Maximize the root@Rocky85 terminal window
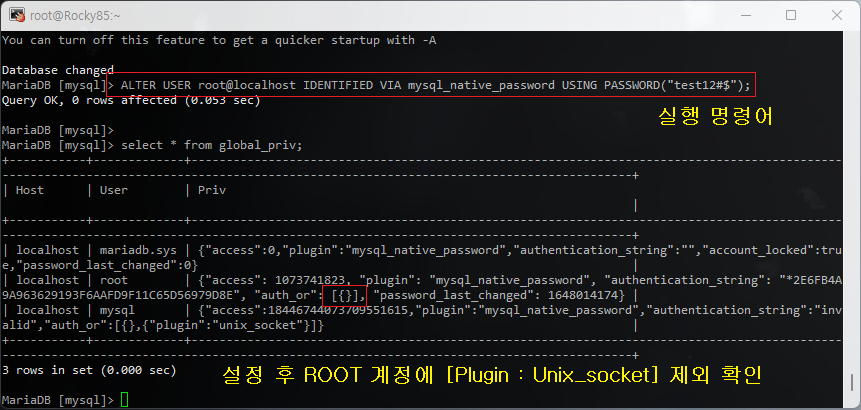Screen dimensions: 861x410 click(791, 15)
